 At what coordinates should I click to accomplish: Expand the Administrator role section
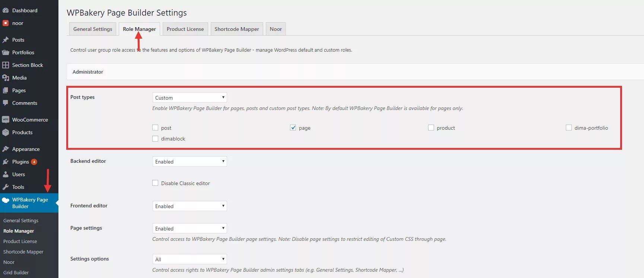[355, 72]
